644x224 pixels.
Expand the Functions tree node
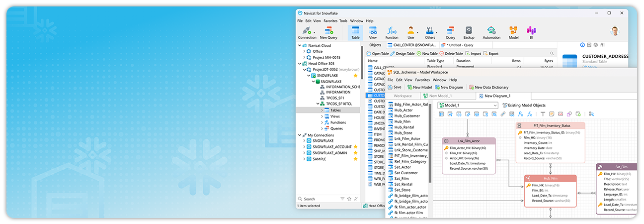[322, 122]
